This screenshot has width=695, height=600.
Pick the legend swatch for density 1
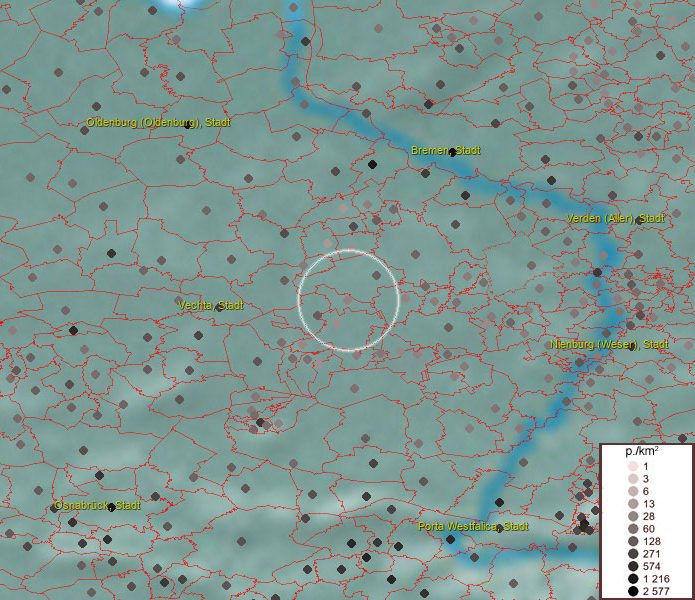point(633,466)
